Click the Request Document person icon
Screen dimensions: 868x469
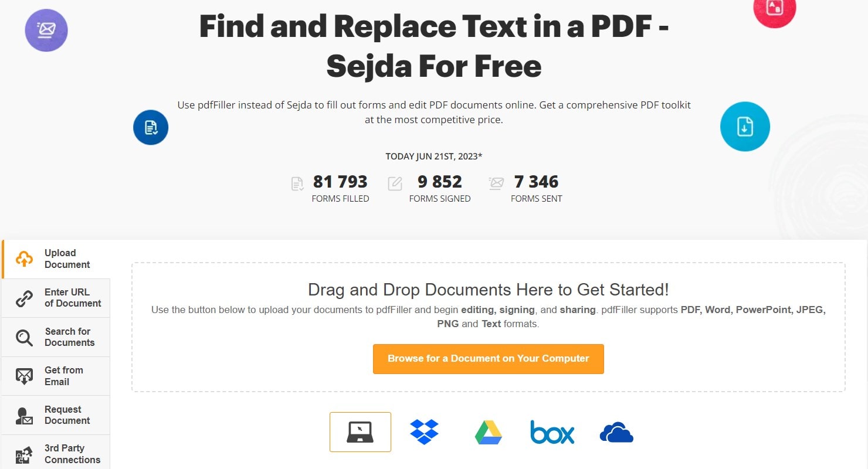[24, 414]
